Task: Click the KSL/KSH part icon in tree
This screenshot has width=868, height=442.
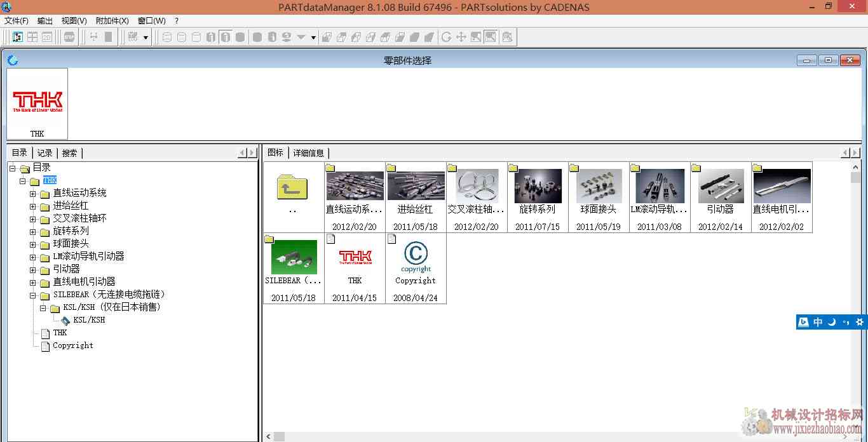Action: point(66,320)
